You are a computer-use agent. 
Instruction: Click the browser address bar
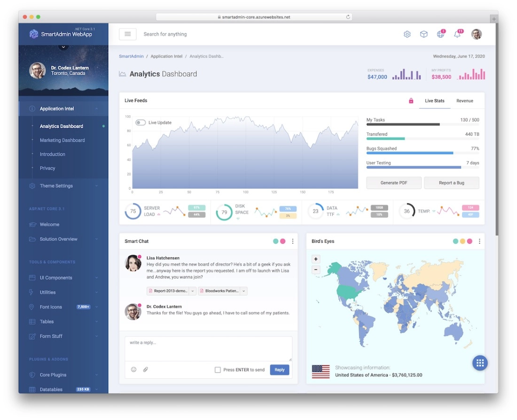[254, 17]
